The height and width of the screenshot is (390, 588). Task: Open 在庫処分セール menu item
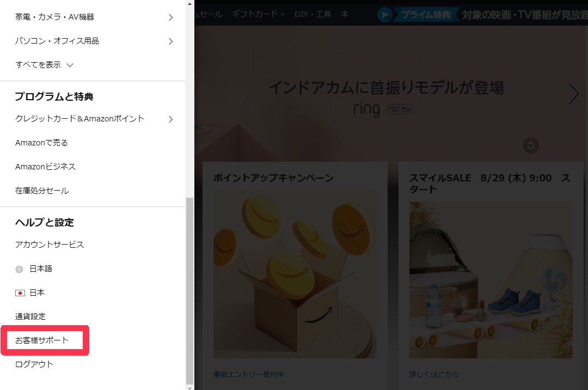point(42,191)
